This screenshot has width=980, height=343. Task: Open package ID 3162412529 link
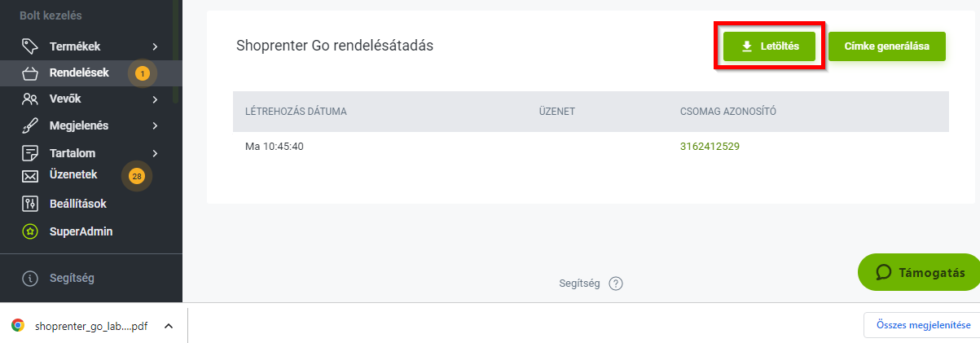click(710, 147)
